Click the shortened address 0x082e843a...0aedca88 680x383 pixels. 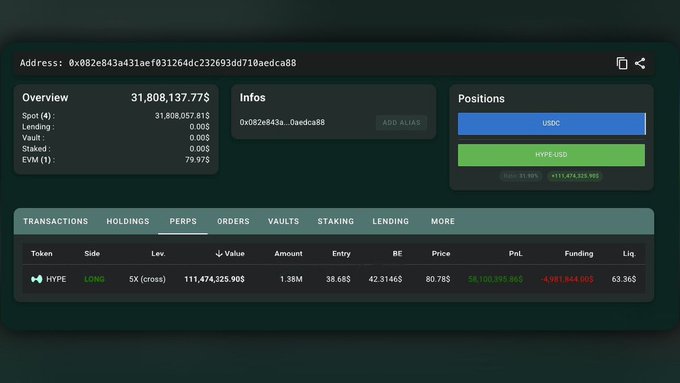point(282,122)
